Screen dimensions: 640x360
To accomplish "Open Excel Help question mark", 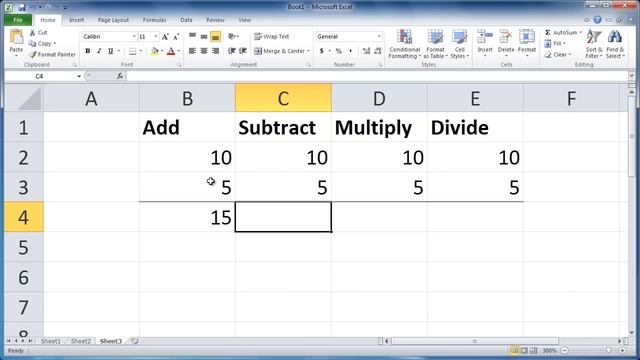I will (597, 20).
